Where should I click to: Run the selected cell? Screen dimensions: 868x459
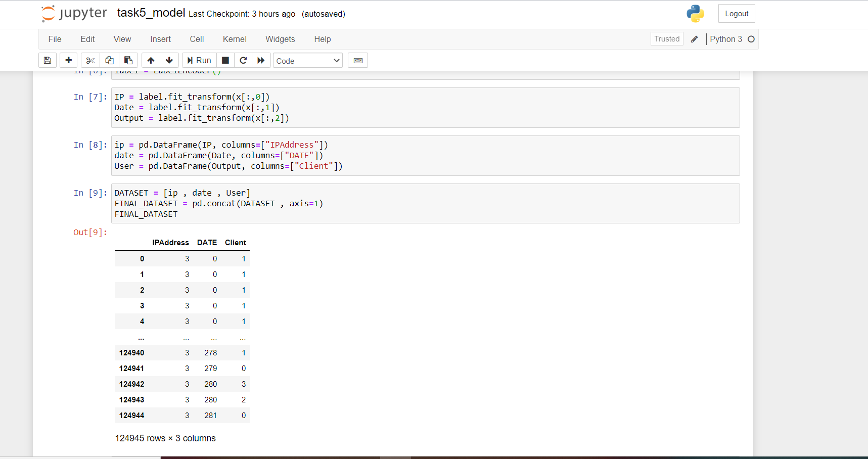199,60
